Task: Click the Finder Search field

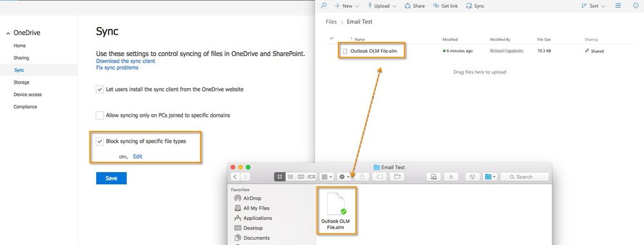Action: [525, 177]
